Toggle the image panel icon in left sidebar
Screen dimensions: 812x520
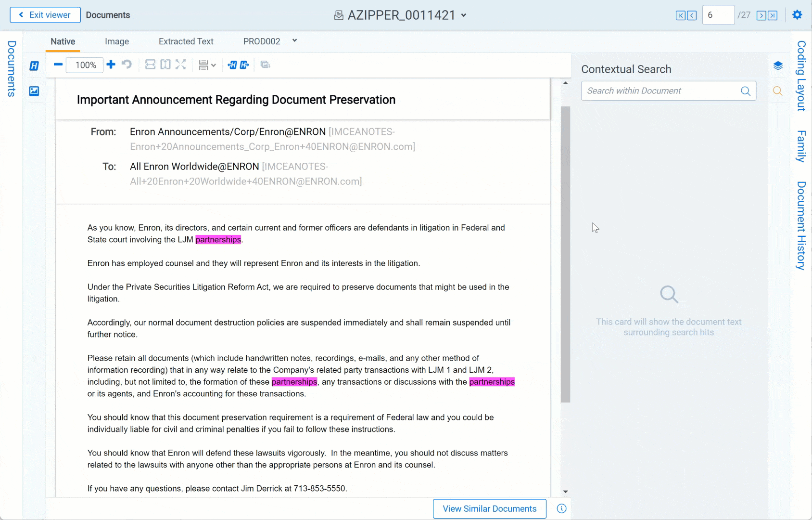pyautogui.click(x=34, y=91)
